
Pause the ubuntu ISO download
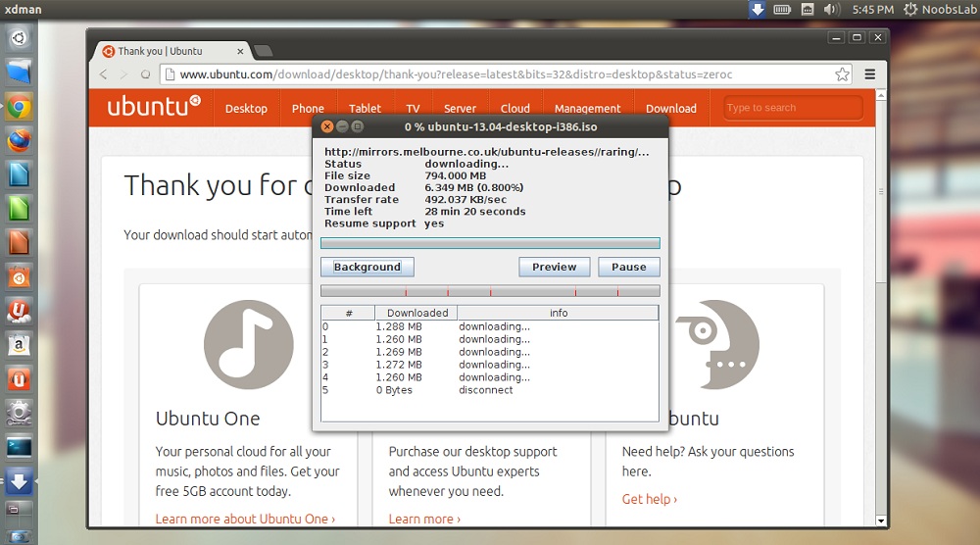coord(629,267)
